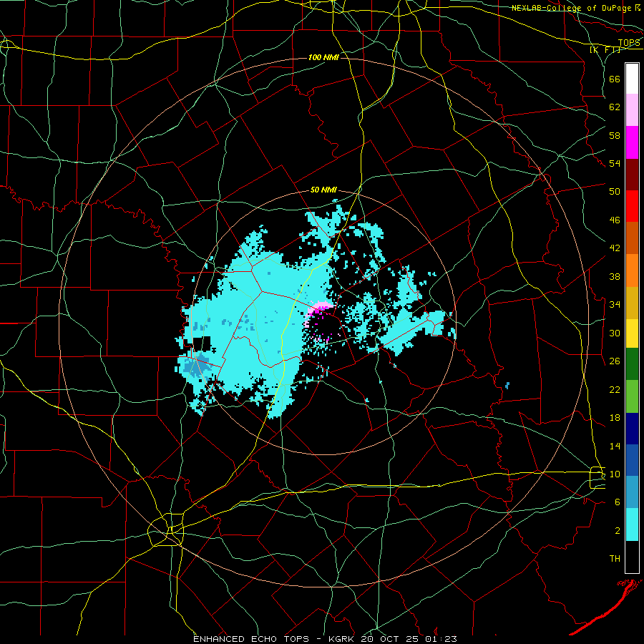The image size is (644, 644).
Task: Click the darker blue echo patch at storm's southwest edge
Action: tap(197, 365)
